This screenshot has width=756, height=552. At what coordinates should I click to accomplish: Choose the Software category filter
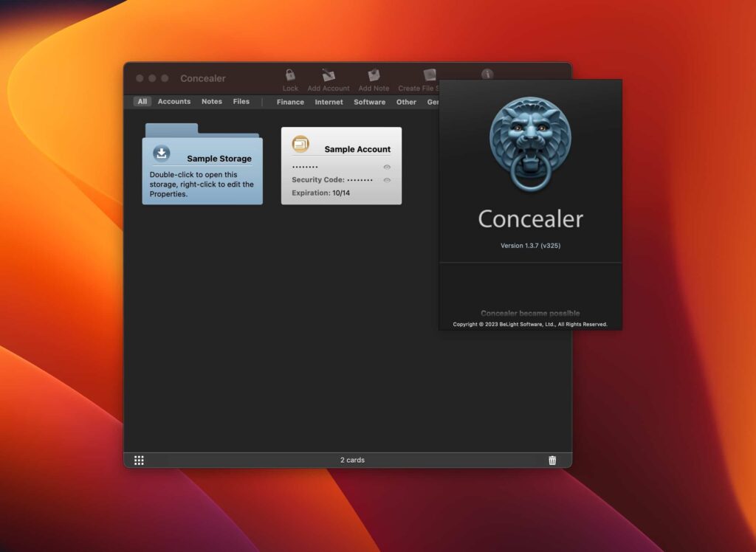369,102
